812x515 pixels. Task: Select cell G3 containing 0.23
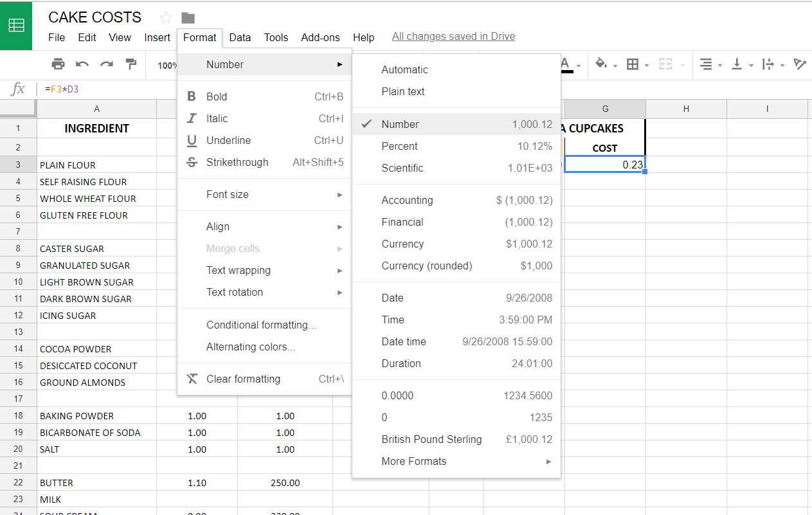(x=604, y=165)
